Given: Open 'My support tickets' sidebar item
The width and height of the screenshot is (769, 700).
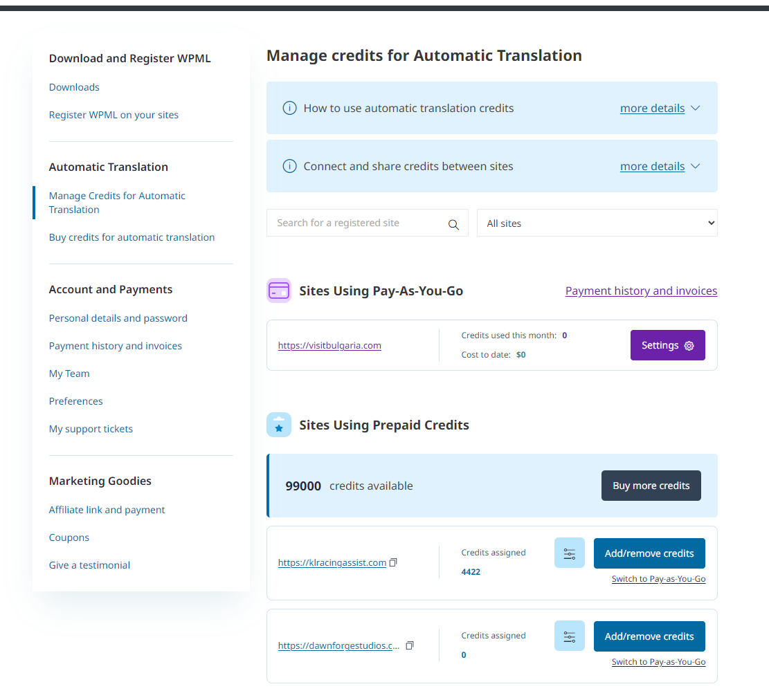Looking at the screenshot, I should 91,429.
